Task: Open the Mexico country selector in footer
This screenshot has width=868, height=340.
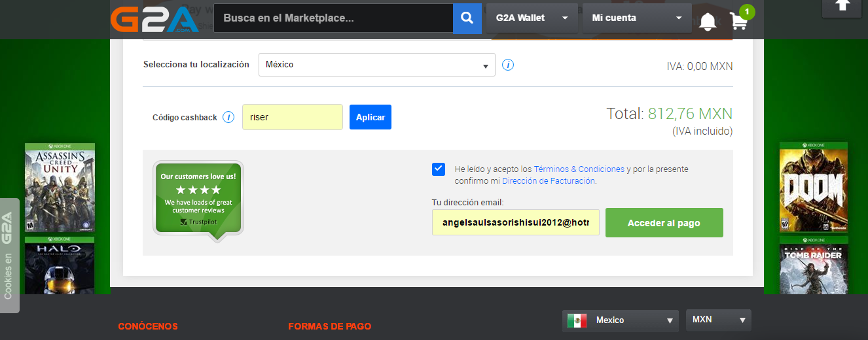Action: point(621,320)
